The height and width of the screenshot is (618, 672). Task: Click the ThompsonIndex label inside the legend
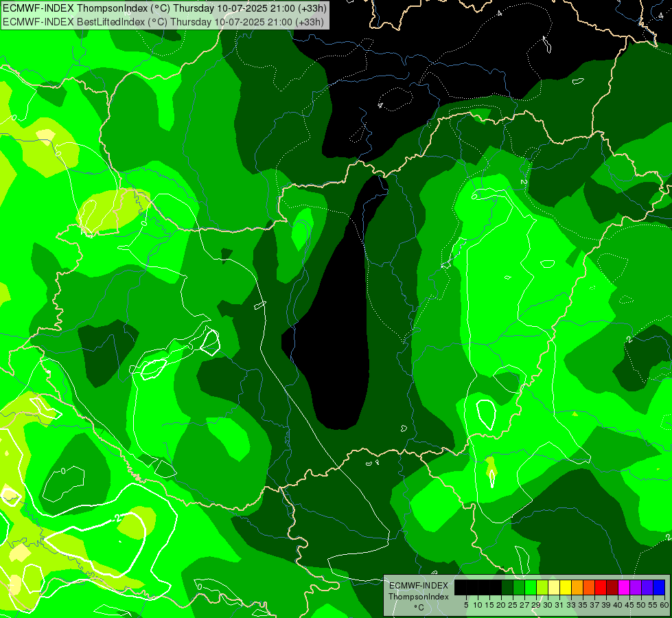[x=418, y=597]
